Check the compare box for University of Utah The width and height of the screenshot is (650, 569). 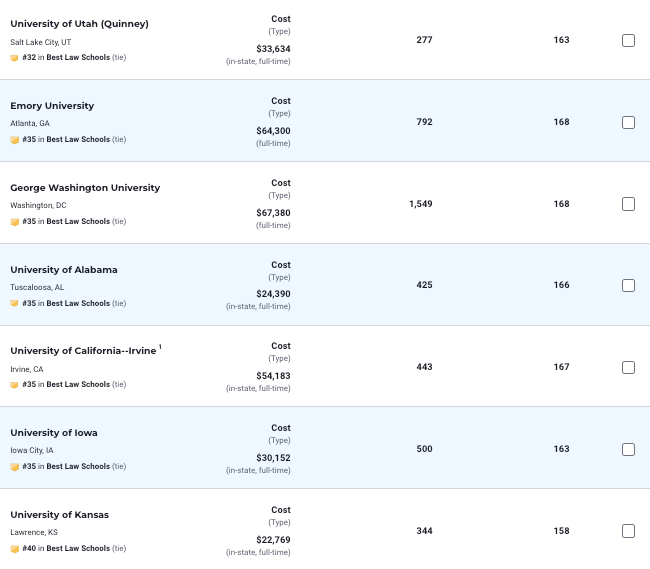point(628,40)
